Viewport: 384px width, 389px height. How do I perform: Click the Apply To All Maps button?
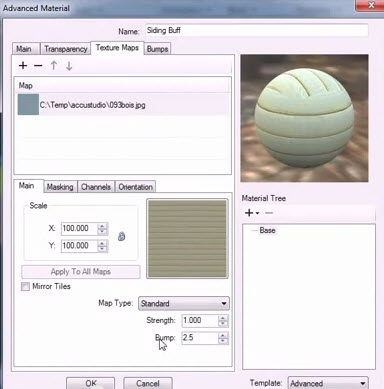click(x=81, y=272)
